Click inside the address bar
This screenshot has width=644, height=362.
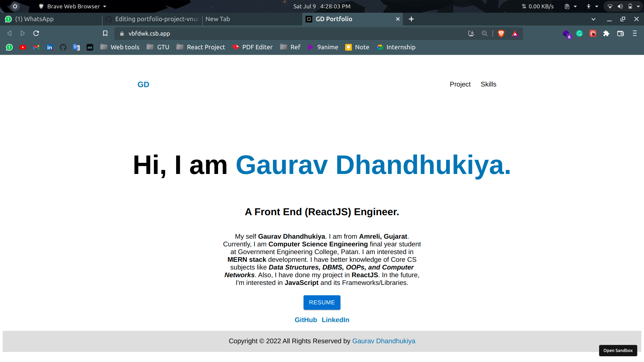[235, 34]
